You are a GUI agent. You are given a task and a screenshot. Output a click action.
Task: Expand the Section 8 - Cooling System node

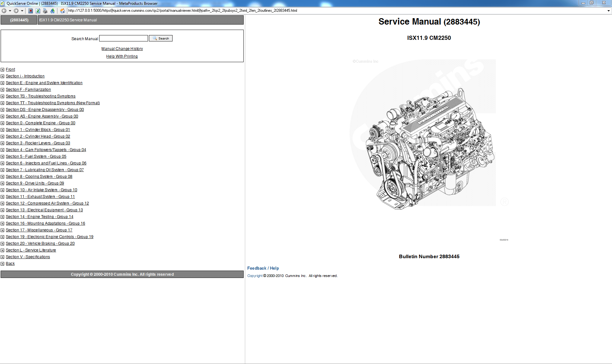tap(3, 177)
